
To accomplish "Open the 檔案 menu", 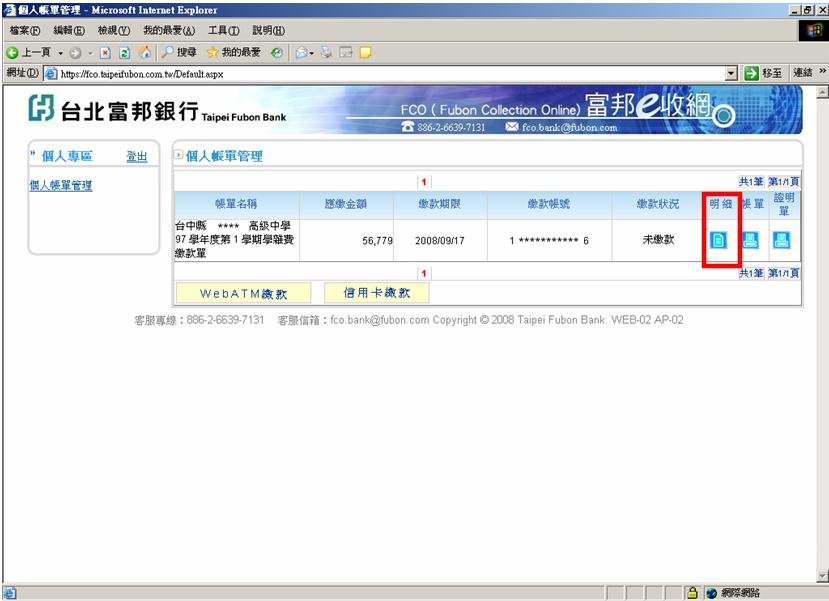I will click(24, 31).
